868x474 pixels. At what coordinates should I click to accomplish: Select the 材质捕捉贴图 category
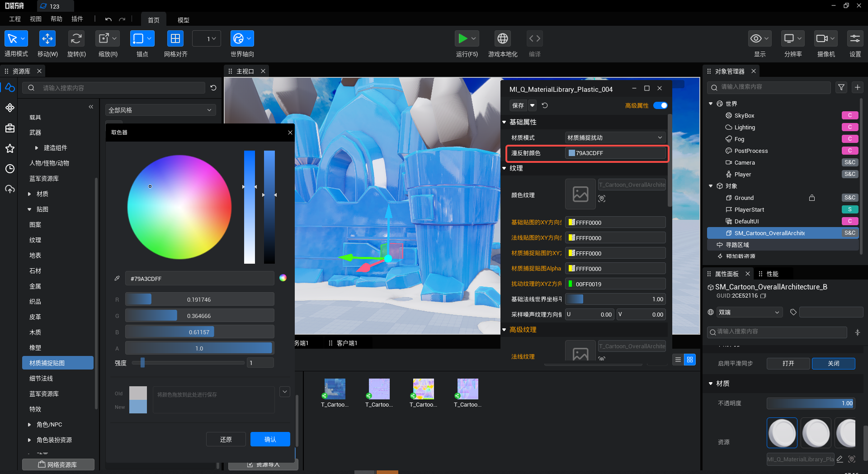pyautogui.click(x=58, y=363)
